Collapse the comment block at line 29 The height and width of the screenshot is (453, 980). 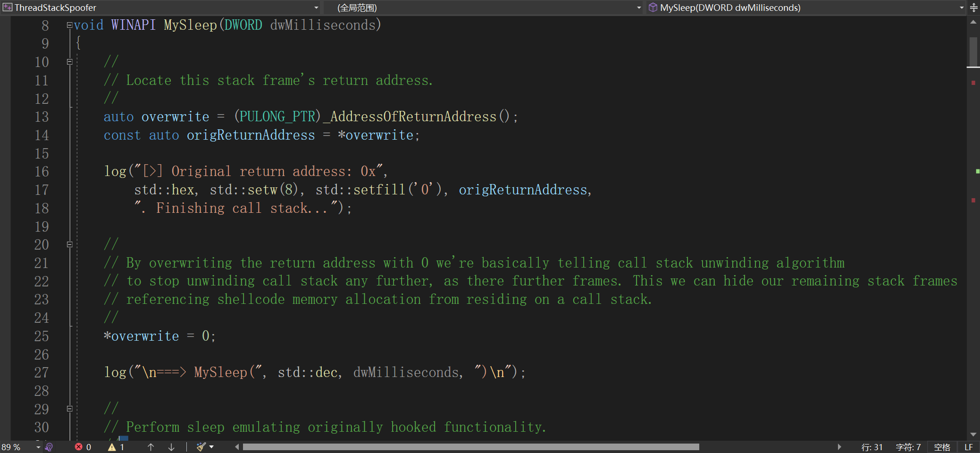(70, 409)
